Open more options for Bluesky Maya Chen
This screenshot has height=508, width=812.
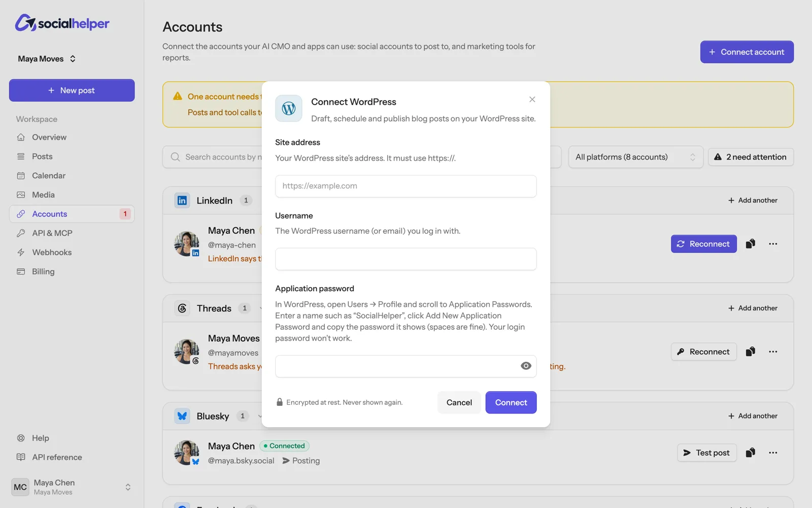[773, 453]
